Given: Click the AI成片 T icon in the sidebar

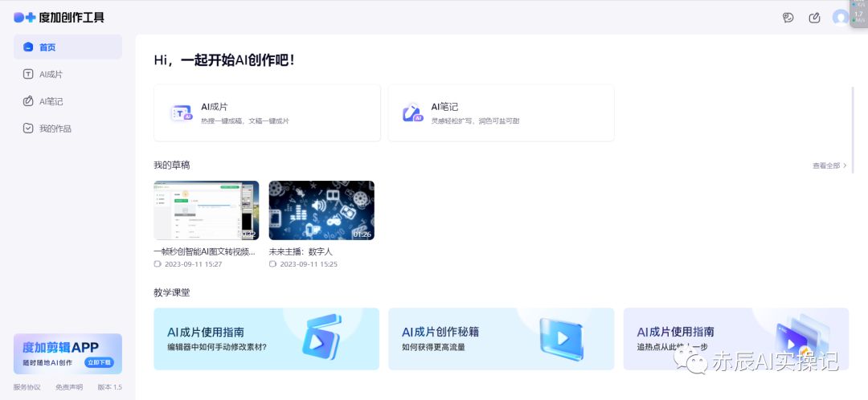Looking at the screenshot, I should (27, 74).
